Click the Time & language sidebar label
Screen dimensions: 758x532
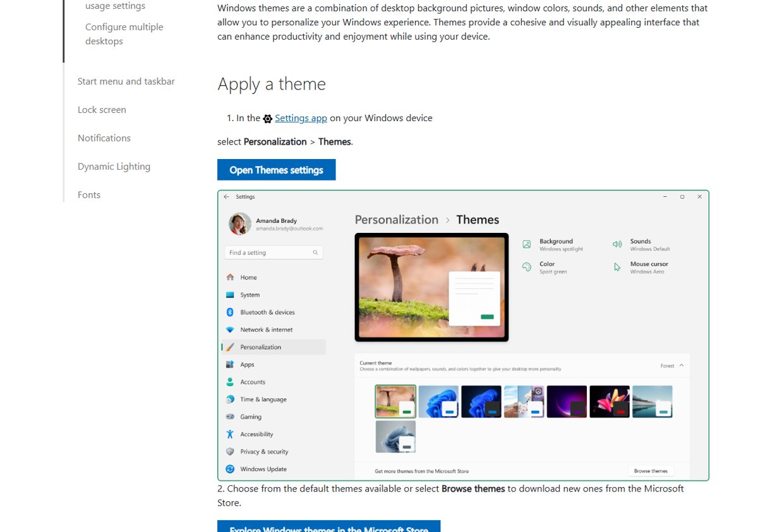[x=263, y=399]
